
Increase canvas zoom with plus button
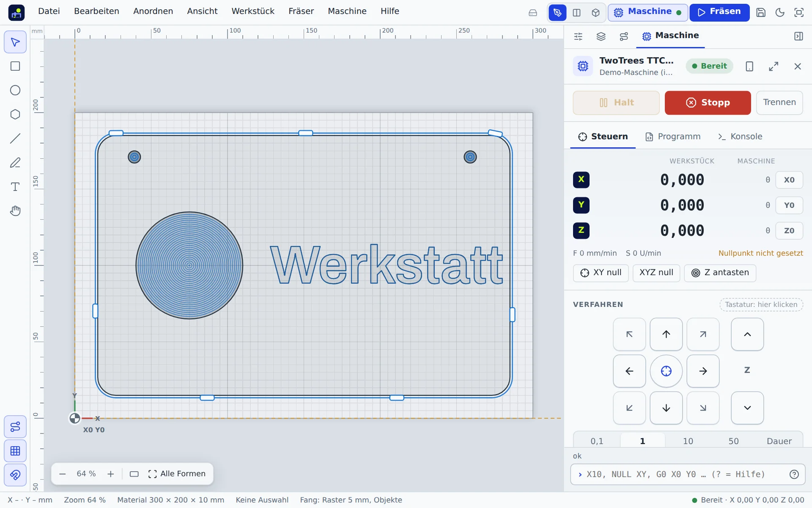[x=111, y=474]
